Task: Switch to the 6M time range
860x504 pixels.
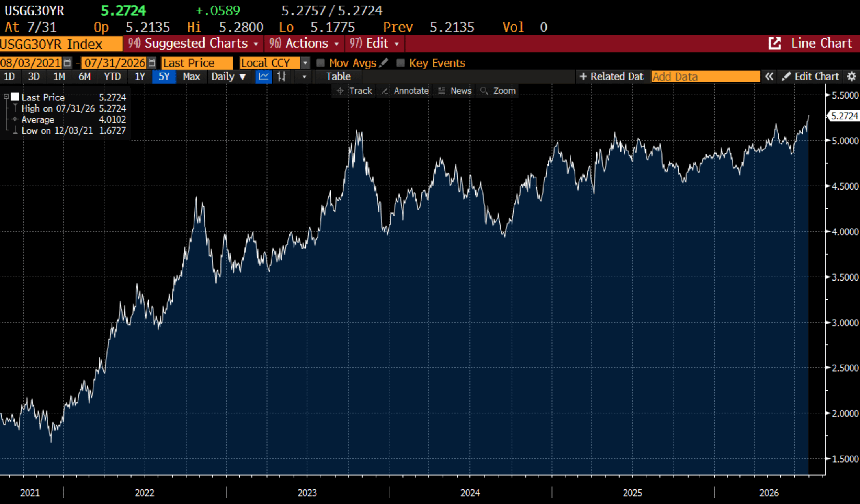Action: (84, 76)
